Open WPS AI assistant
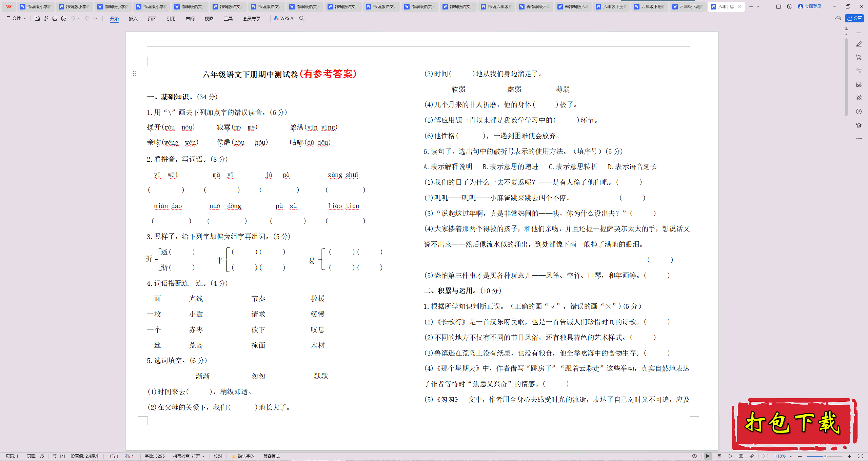This screenshot has width=868, height=461. 284,18
